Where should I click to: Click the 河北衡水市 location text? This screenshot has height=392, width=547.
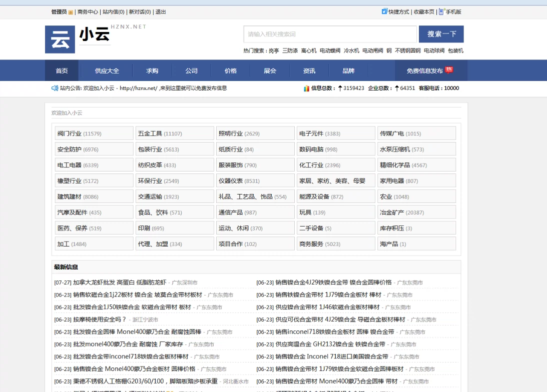(x=236, y=381)
